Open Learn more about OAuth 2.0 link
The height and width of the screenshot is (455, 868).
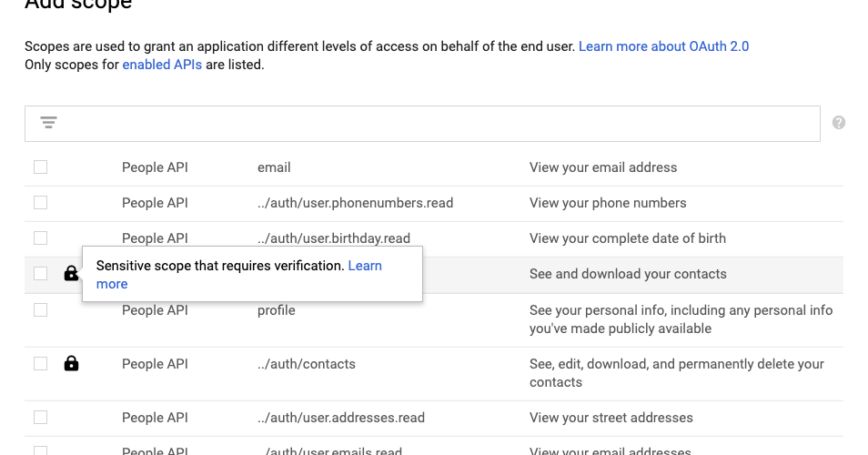(663, 46)
